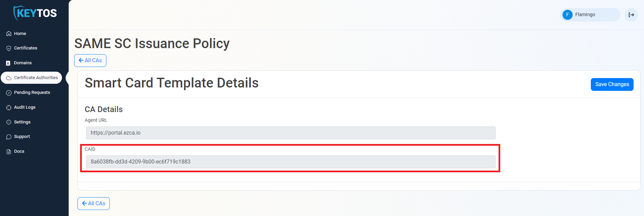
Task: Click the Certificates shield icon
Action: coord(9,48)
